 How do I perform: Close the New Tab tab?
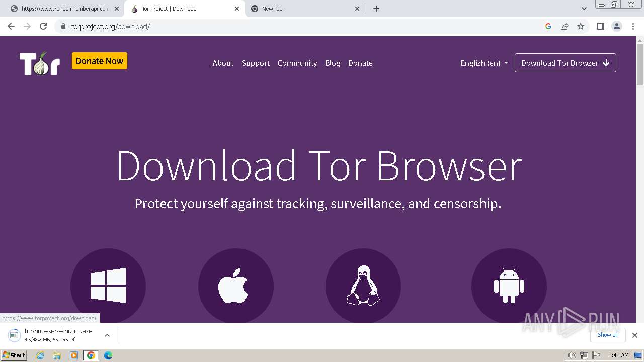tap(357, 9)
